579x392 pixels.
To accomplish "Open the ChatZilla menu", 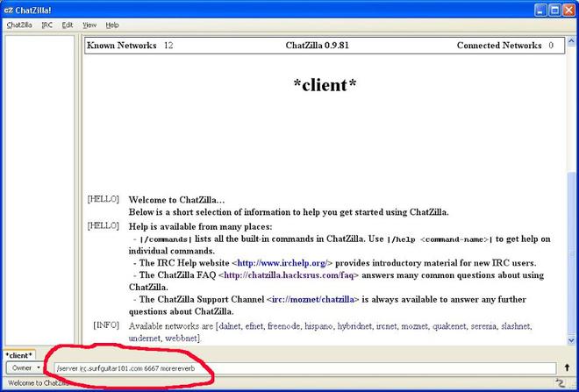I will tap(19, 25).
